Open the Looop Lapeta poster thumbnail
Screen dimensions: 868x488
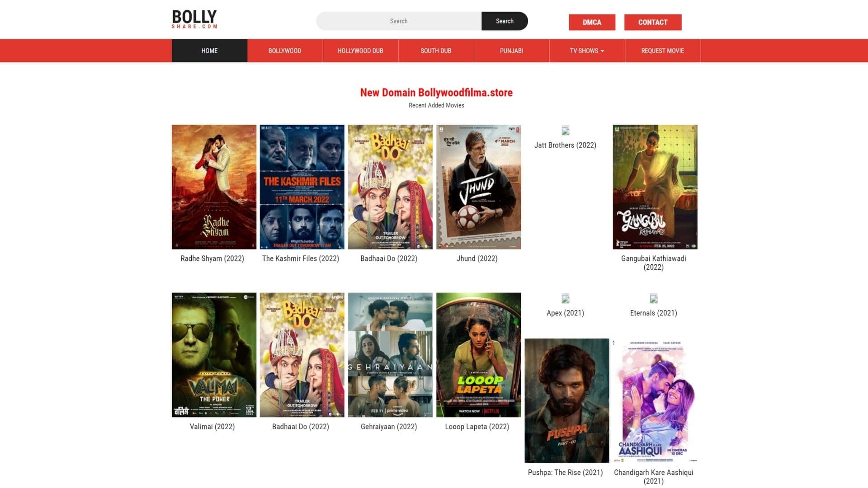(x=478, y=355)
